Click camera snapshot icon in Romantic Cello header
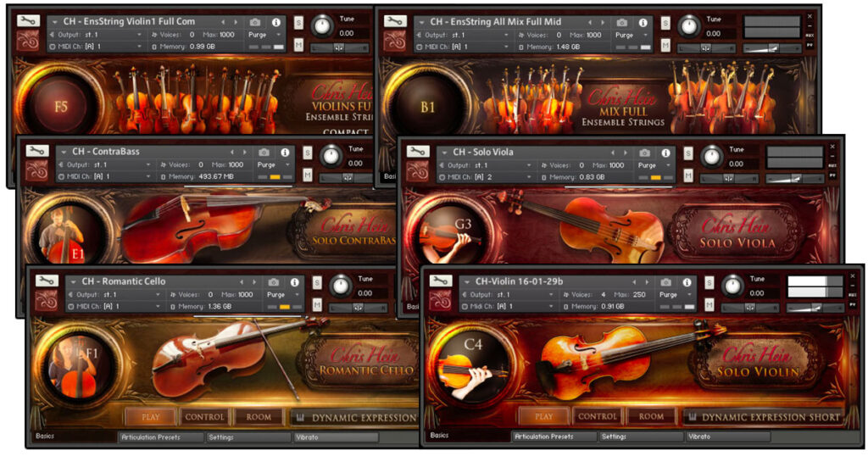The width and height of the screenshot is (868, 456). tap(274, 282)
